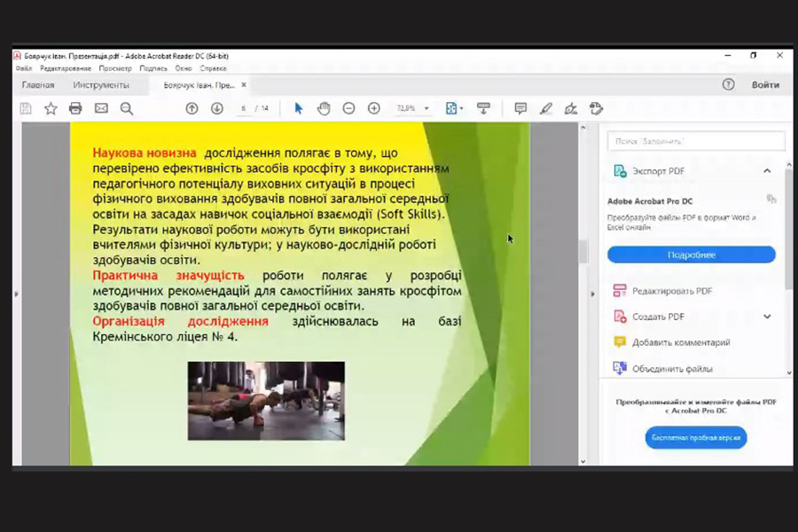Click the Подробнее button

[x=691, y=255]
